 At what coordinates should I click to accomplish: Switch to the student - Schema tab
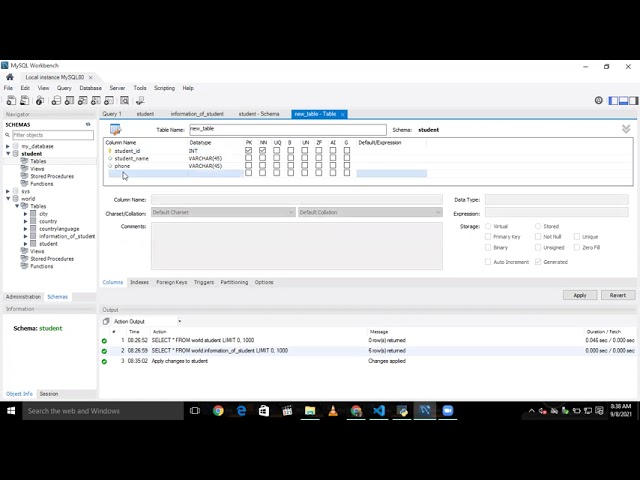pyautogui.click(x=259, y=114)
